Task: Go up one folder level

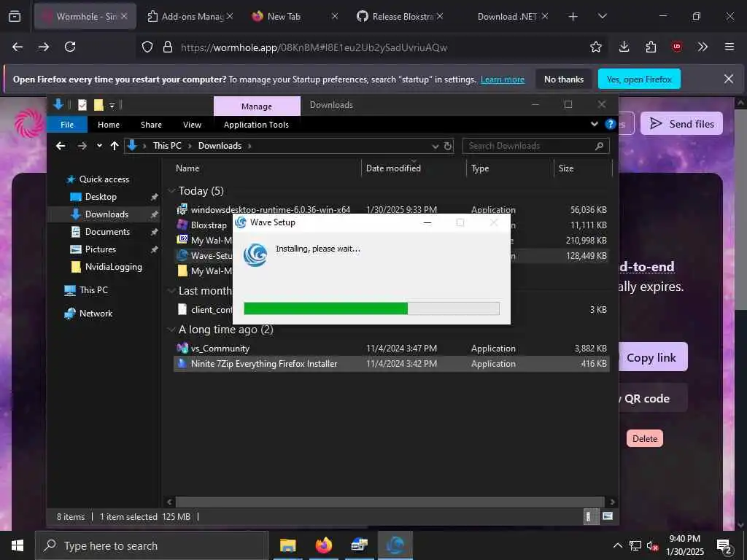Action: pyautogui.click(x=115, y=146)
